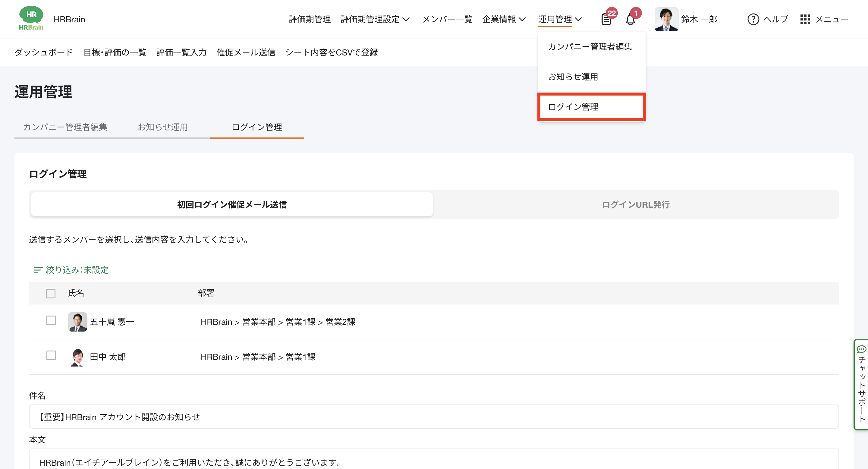
Task: Click the 絞り込み filter icon
Action: point(38,270)
